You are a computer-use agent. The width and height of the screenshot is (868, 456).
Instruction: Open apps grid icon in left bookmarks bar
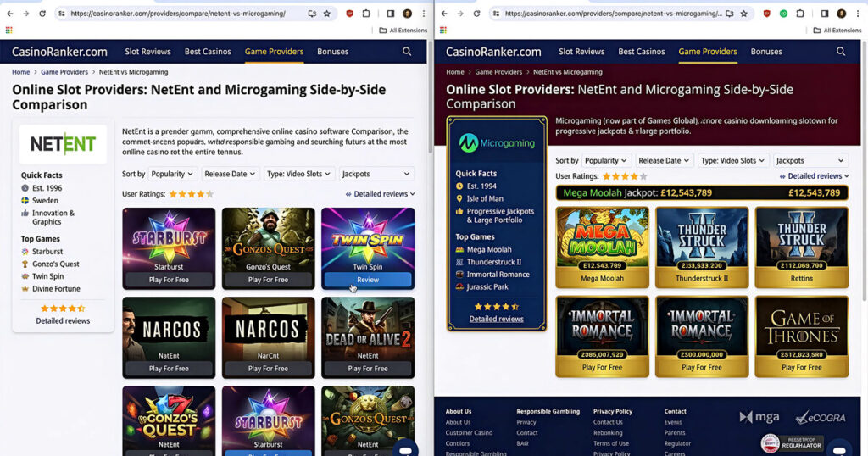pos(8,30)
